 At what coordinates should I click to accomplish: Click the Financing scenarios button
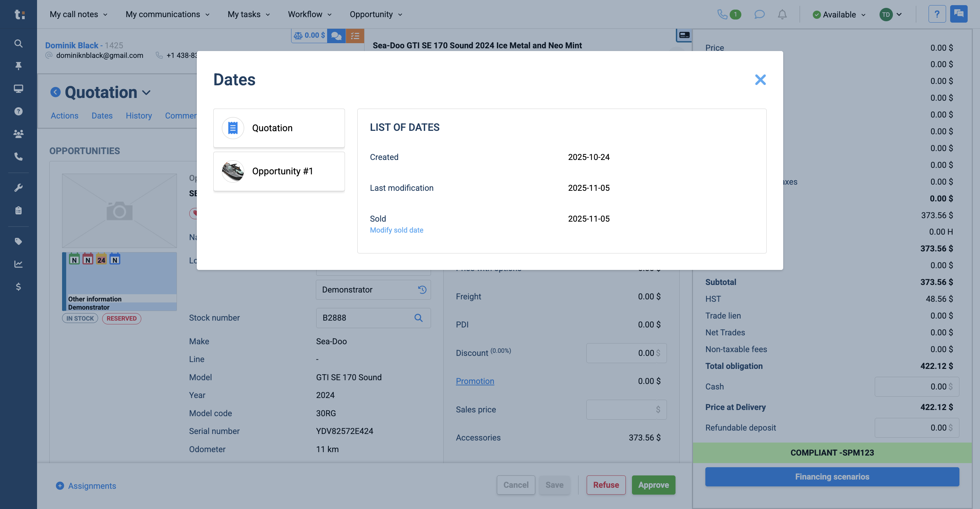coord(832,477)
